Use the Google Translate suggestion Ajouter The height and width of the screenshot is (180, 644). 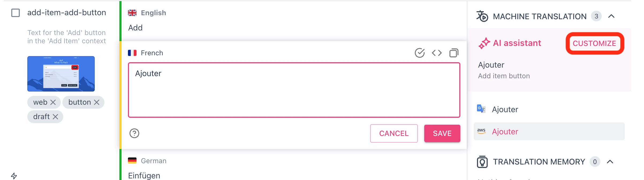point(505,109)
